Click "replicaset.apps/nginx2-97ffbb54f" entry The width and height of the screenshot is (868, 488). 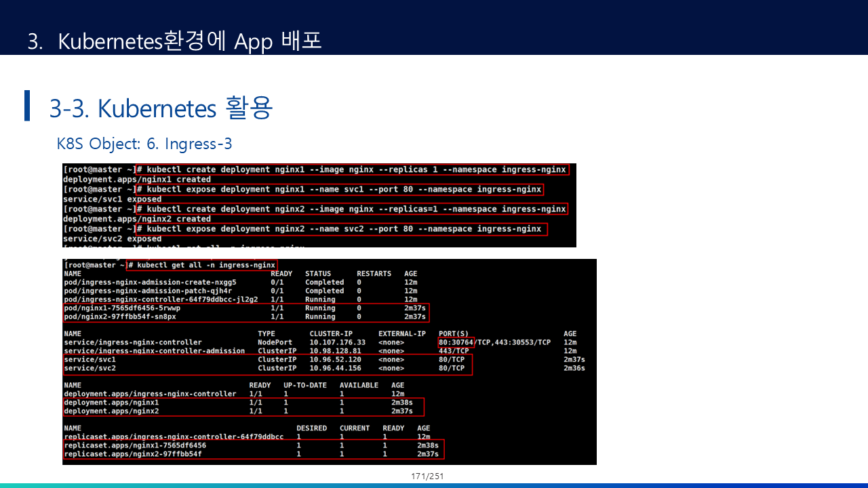point(133,454)
